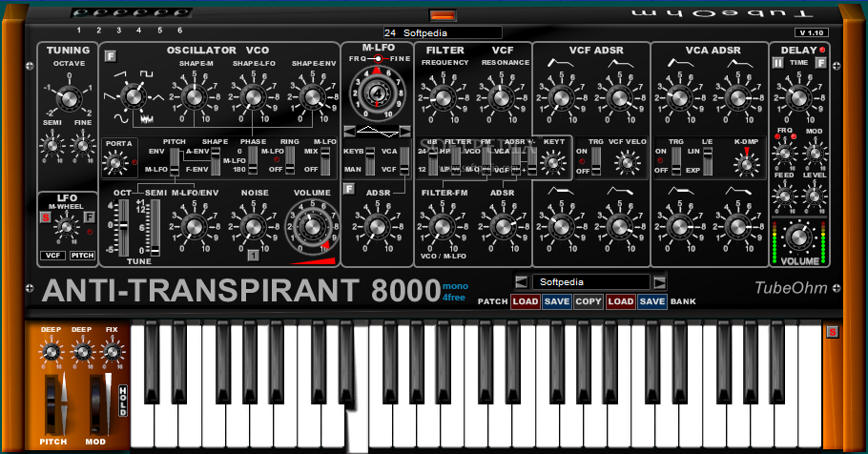Go to previous patch with left arrow
Image resolution: width=868 pixels, height=454 pixels.
[x=522, y=281]
